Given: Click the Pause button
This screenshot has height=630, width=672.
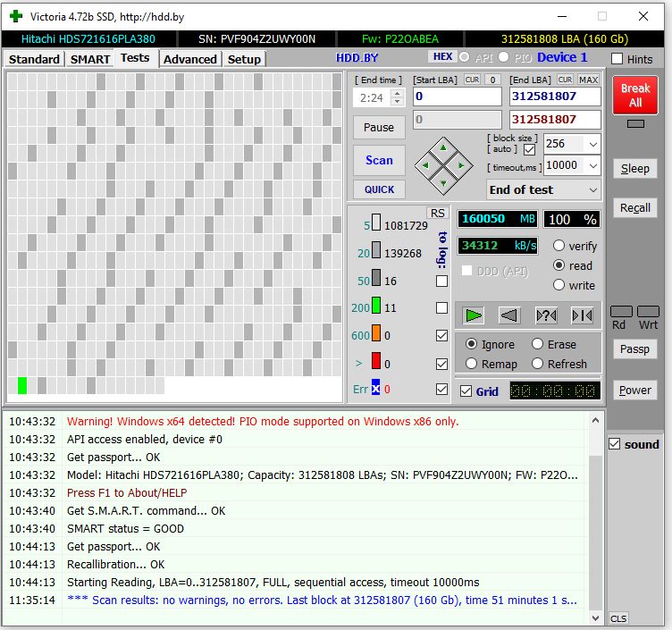Looking at the screenshot, I should click(379, 127).
